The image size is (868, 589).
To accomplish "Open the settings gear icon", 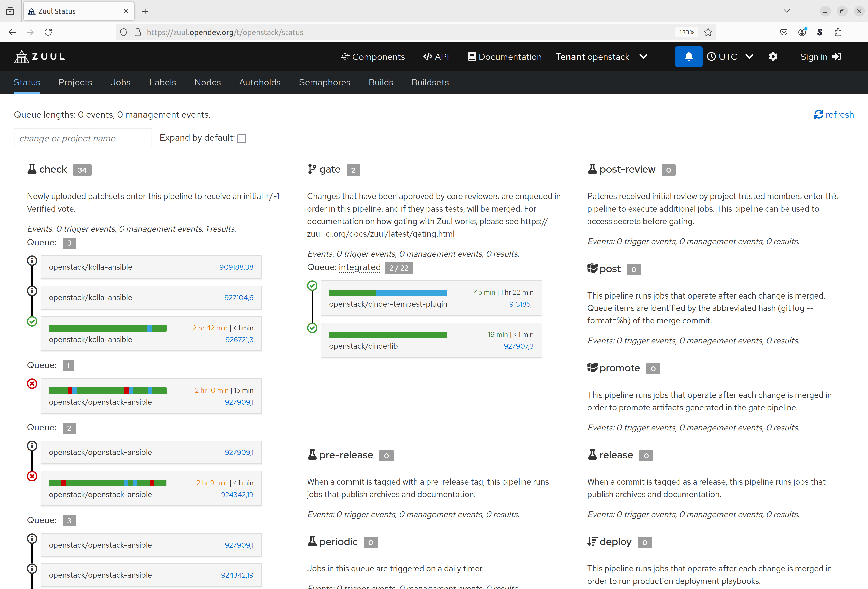I will pyautogui.click(x=773, y=56).
